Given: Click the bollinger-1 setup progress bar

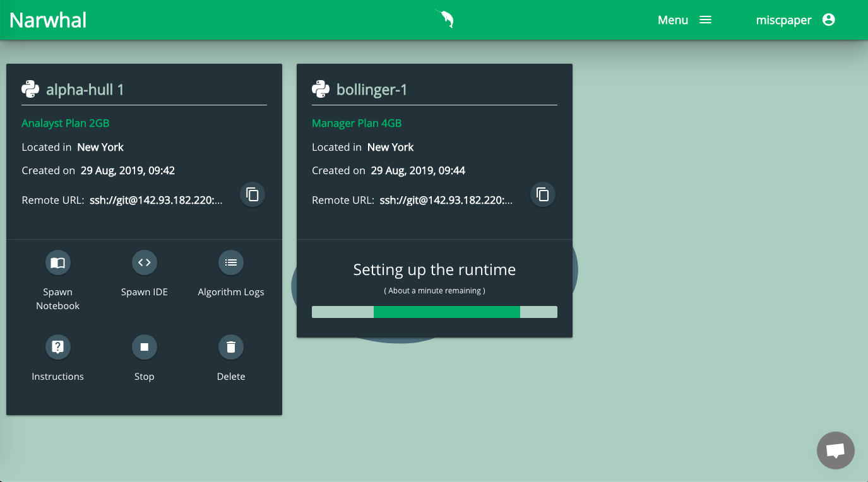Looking at the screenshot, I should 434,312.
